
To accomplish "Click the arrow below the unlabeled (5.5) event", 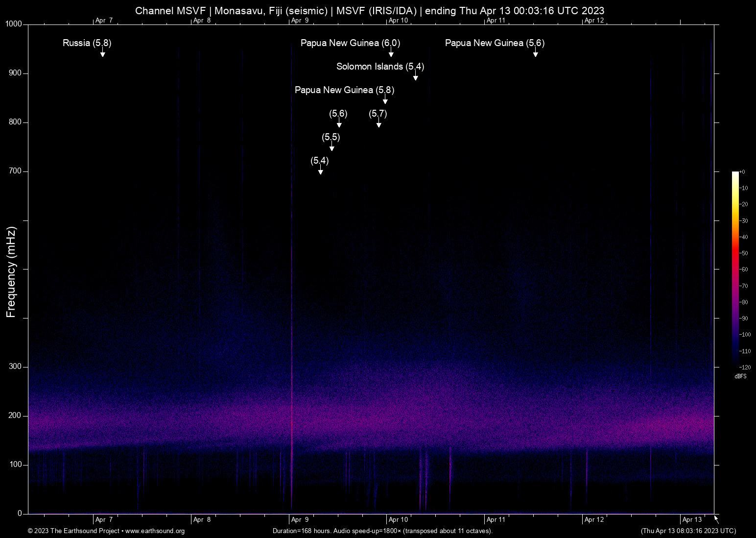I will pos(332,148).
